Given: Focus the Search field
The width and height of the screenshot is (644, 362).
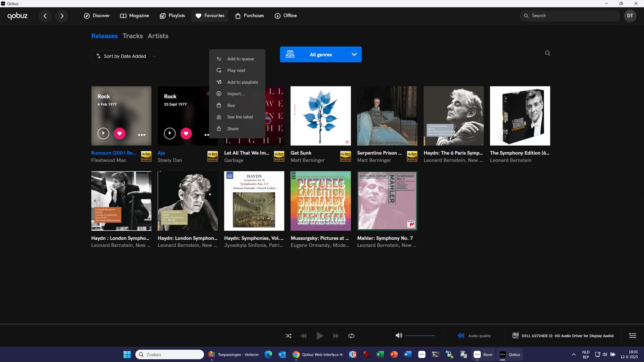Looking at the screenshot, I should 570,16.
